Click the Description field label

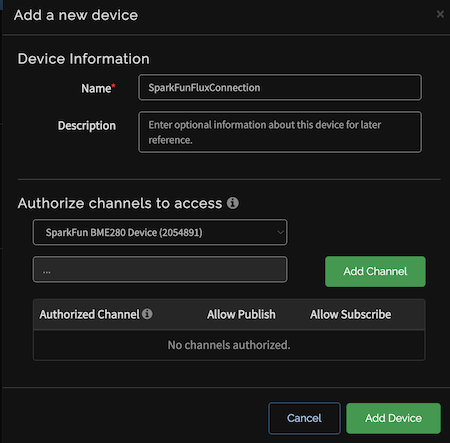pyautogui.click(x=87, y=126)
